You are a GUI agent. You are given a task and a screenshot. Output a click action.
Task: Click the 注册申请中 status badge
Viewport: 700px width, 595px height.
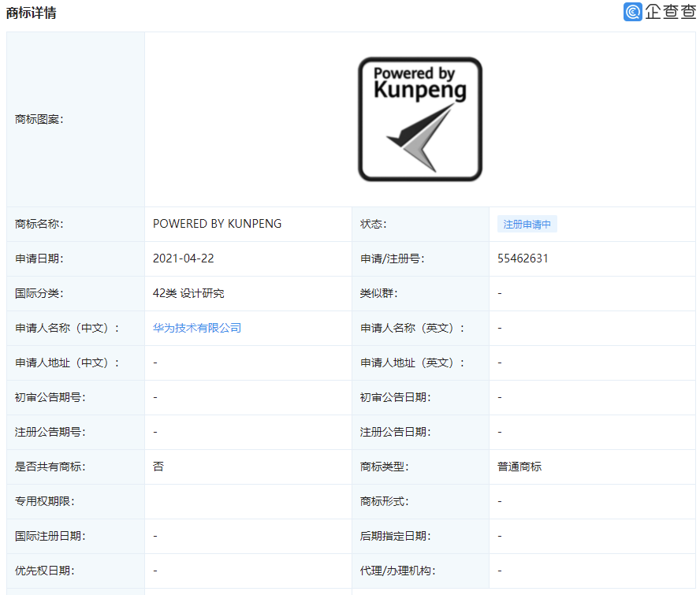[x=527, y=225]
